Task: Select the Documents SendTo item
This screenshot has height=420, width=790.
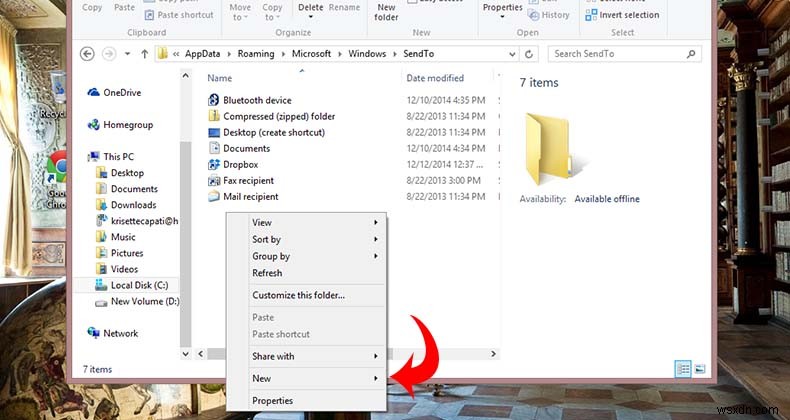Action: coord(239,149)
